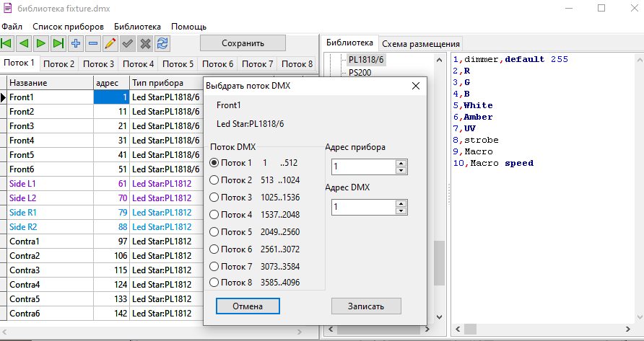Click the адрес column header

112,83
